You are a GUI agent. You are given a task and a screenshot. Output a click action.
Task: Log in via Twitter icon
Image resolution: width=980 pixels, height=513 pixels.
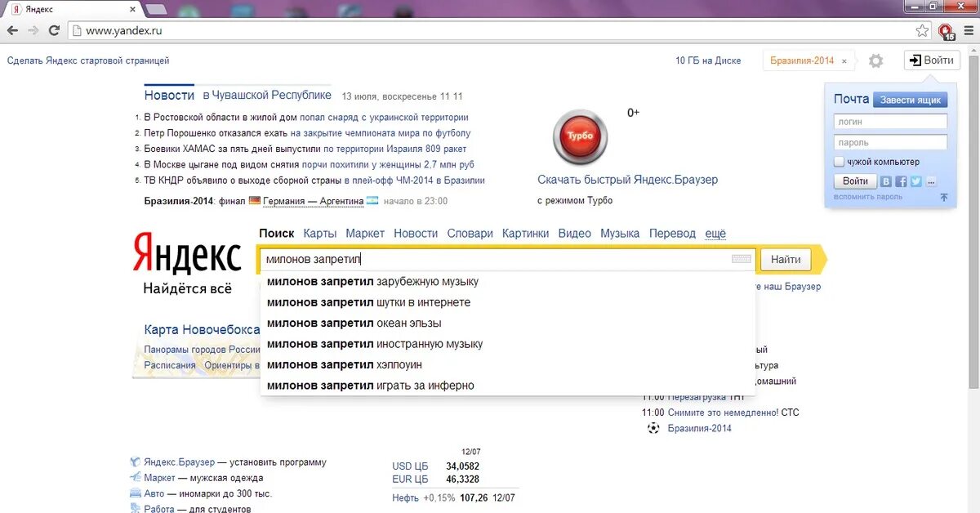click(915, 181)
